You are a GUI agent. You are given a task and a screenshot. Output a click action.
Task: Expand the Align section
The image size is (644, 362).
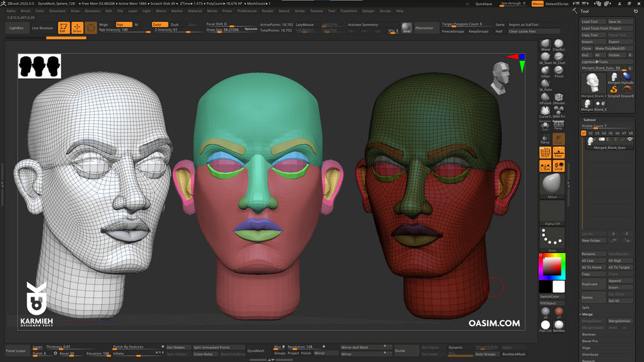586,348
